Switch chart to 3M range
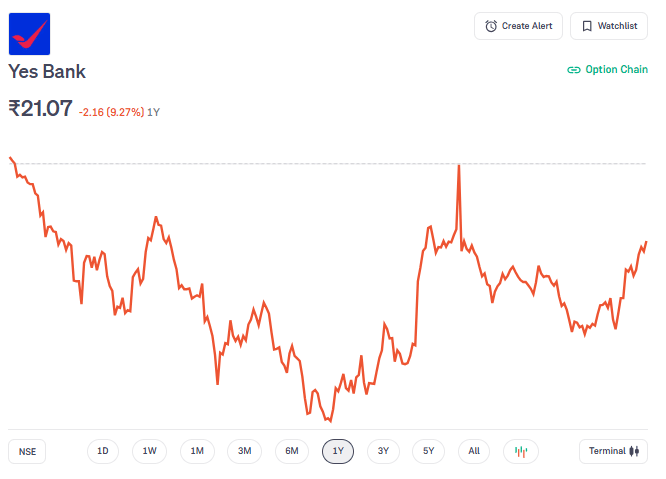Viewport: 666px width, 479px height. (x=245, y=451)
